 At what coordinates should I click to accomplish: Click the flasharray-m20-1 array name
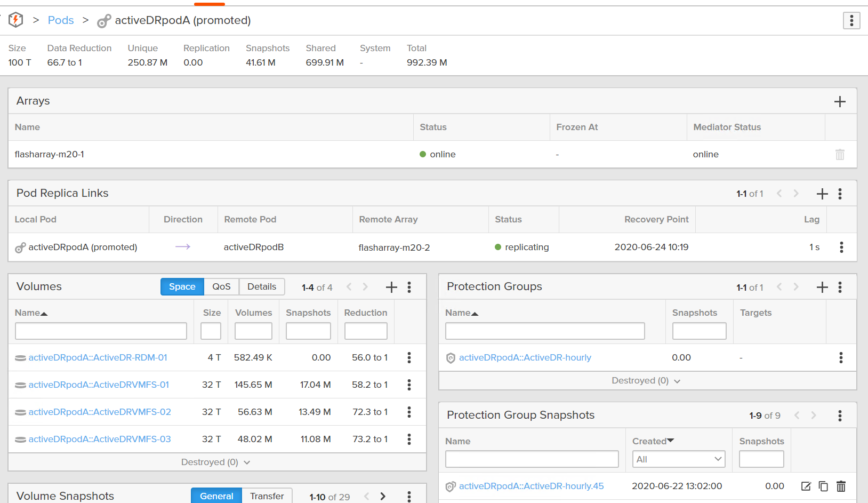50,154
